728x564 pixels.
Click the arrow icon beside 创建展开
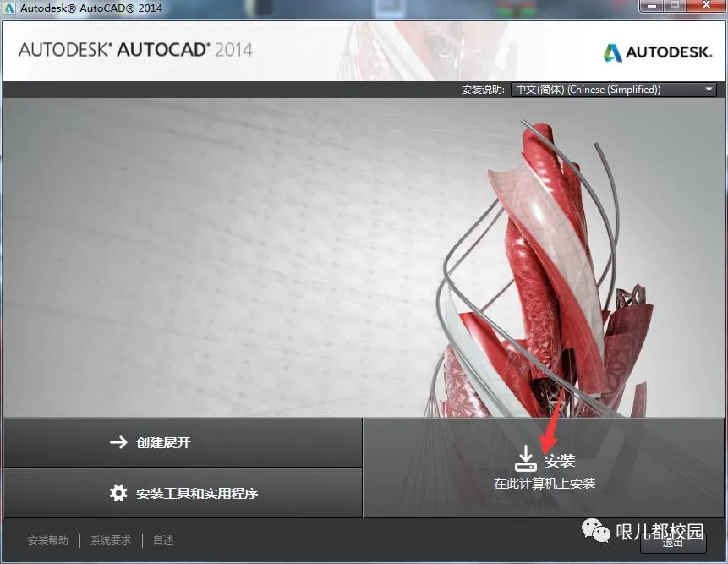[x=118, y=442]
